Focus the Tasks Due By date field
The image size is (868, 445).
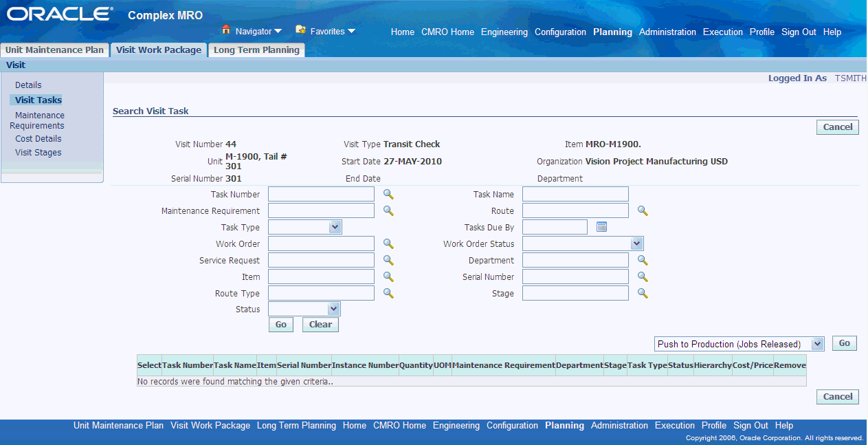click(x=555, y=228)
